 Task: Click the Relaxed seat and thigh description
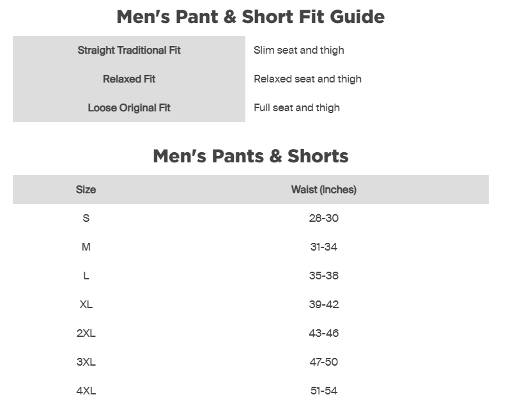coord(307,79)
